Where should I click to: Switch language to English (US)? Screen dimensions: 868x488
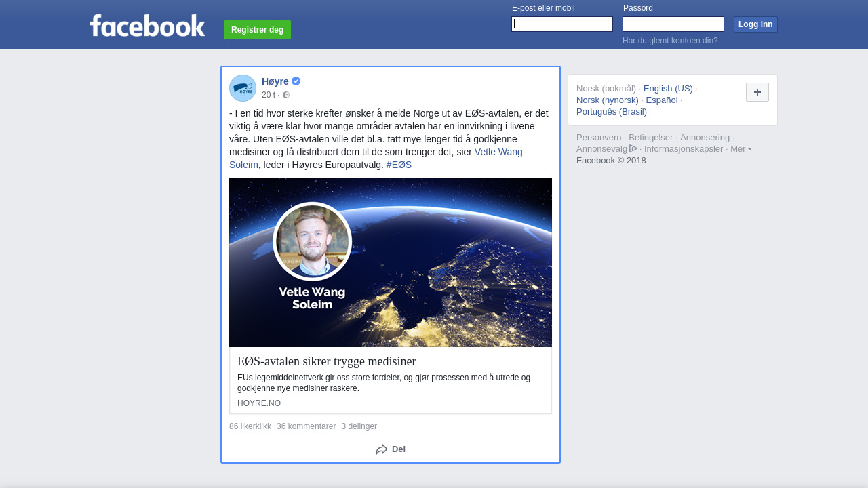tap(668, 88)
